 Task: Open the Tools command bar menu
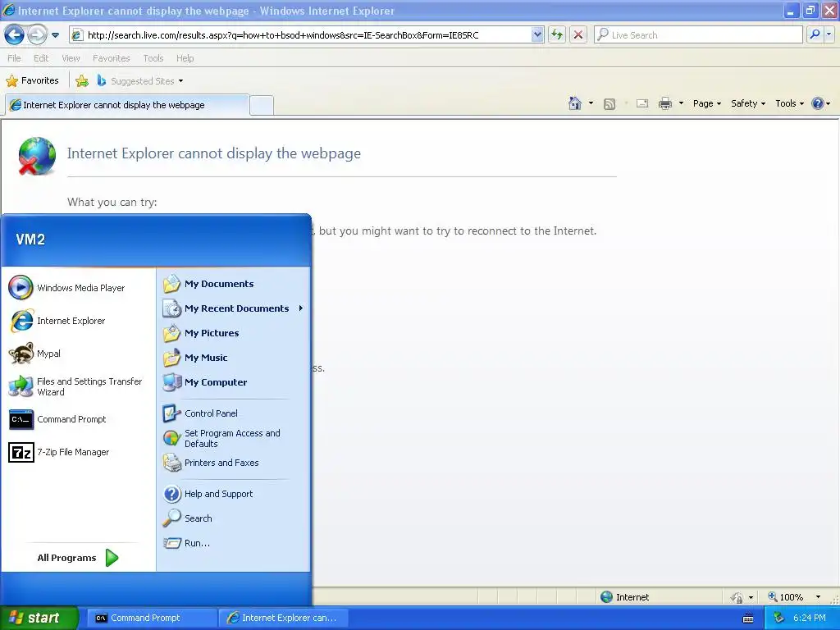point(790,103)
